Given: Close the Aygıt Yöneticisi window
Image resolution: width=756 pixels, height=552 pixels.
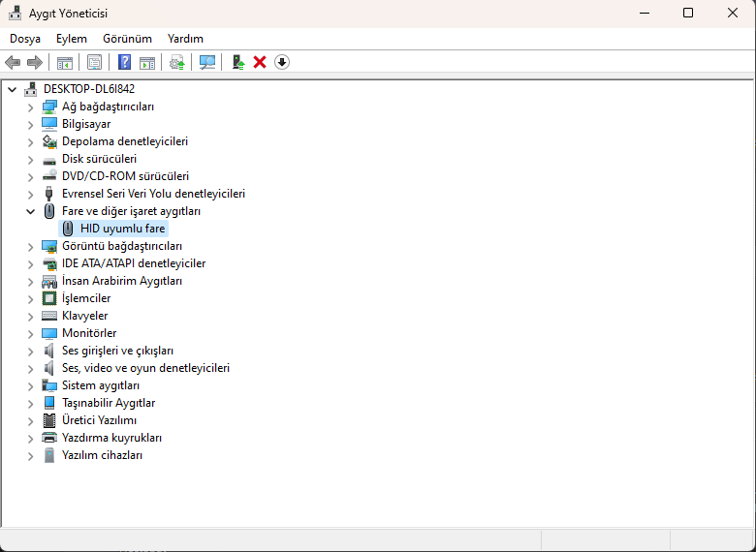Looking at the screenshot, I should coord(733,13).
